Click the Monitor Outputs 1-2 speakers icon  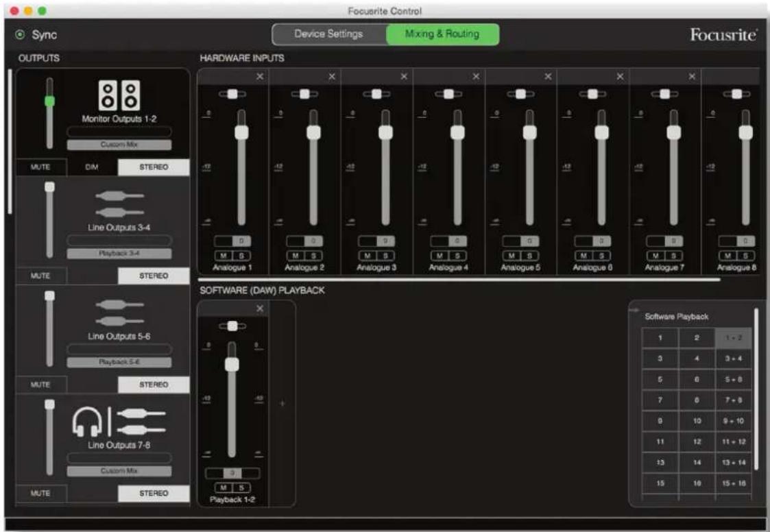(x=119, y=95)
